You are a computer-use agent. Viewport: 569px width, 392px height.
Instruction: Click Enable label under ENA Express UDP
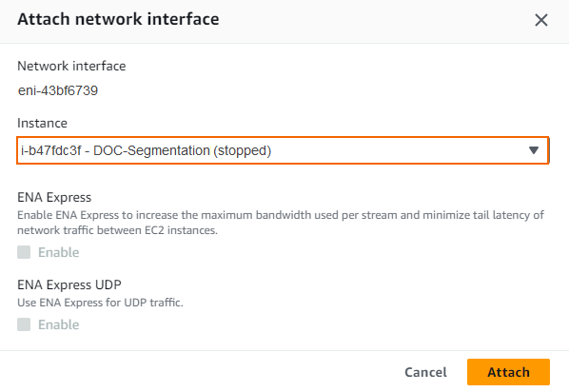[x=58, y=324]
